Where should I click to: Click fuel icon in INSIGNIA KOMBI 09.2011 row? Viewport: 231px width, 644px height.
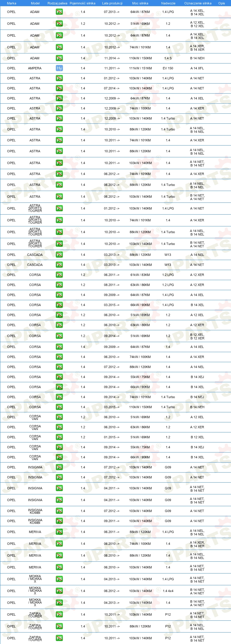coord(59,521)
